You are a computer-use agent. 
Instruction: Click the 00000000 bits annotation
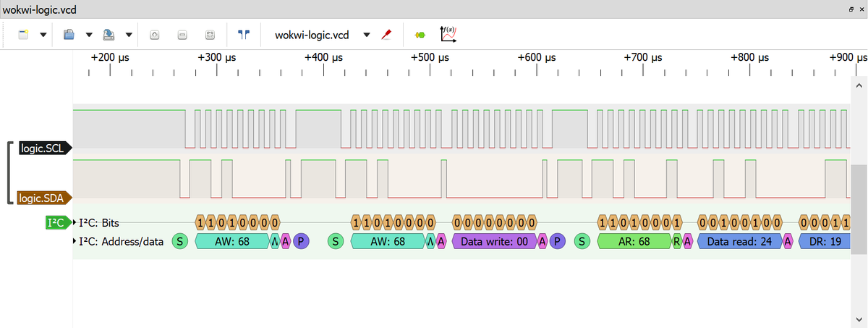pos(494,222)
